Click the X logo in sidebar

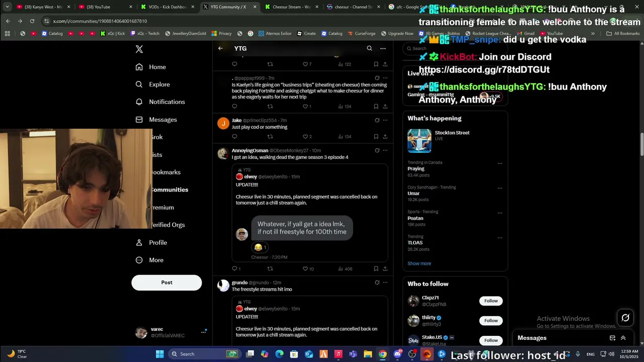tap(139, 49)
